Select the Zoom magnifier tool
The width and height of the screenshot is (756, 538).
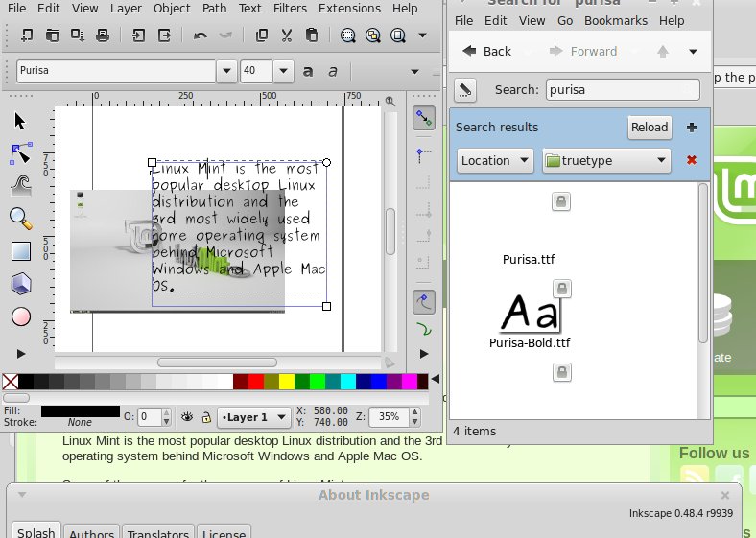click(21, 219)
